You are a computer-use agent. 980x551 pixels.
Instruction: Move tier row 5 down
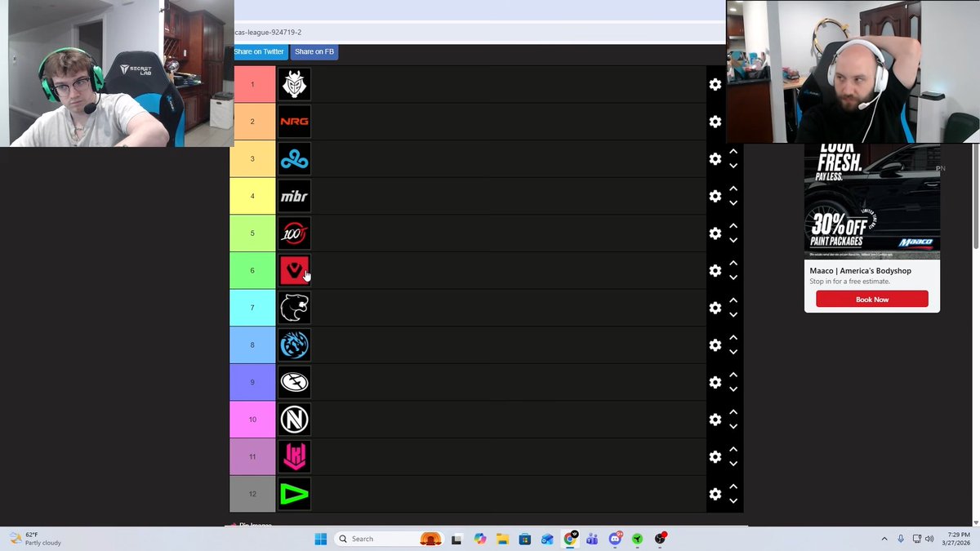[733, 241]
